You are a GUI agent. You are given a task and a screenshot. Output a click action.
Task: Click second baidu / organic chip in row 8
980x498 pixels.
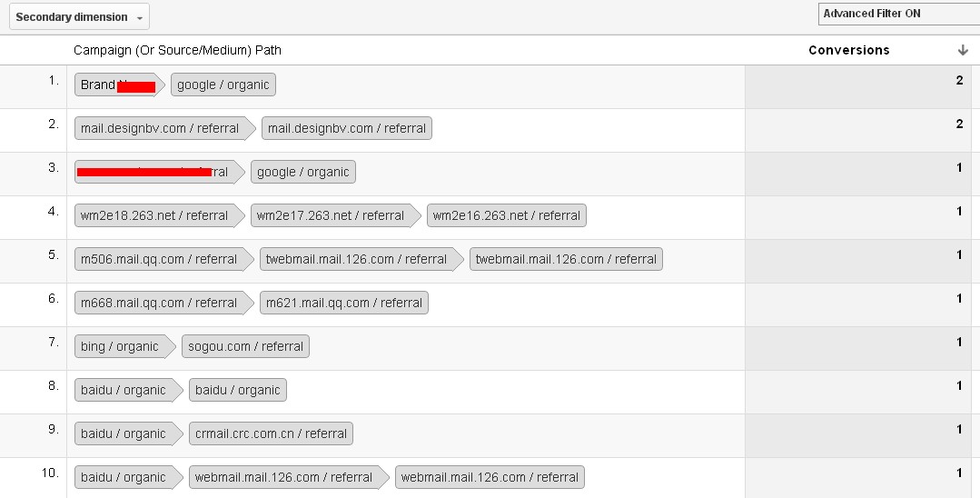[x=237, y=391]
